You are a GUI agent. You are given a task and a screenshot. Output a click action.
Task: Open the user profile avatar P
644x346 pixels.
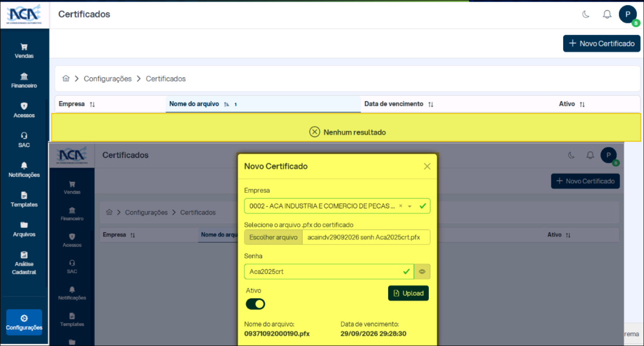coord(628,14)
